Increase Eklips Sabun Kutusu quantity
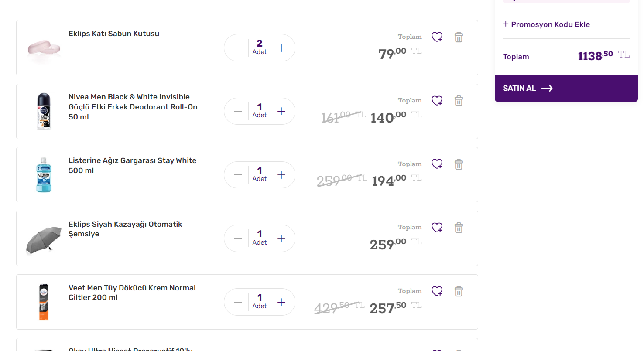Viewport: 644px width, 351px height. tap(281, 48)
